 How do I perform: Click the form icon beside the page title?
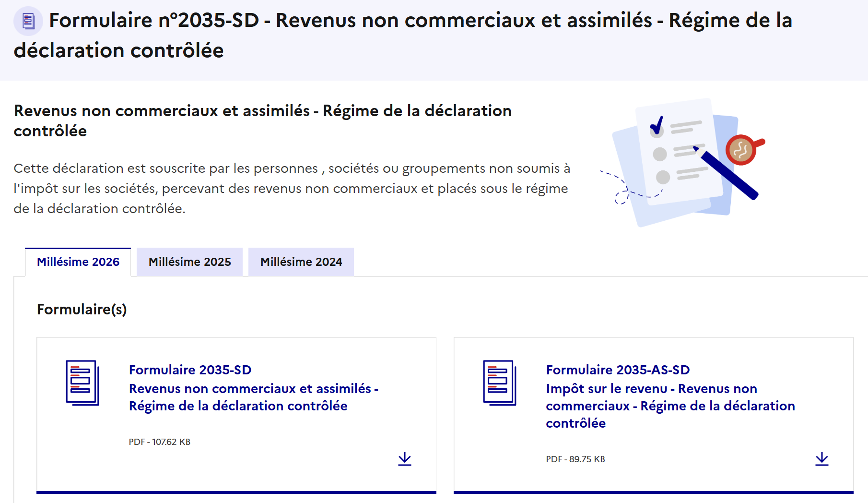point(28,21)
